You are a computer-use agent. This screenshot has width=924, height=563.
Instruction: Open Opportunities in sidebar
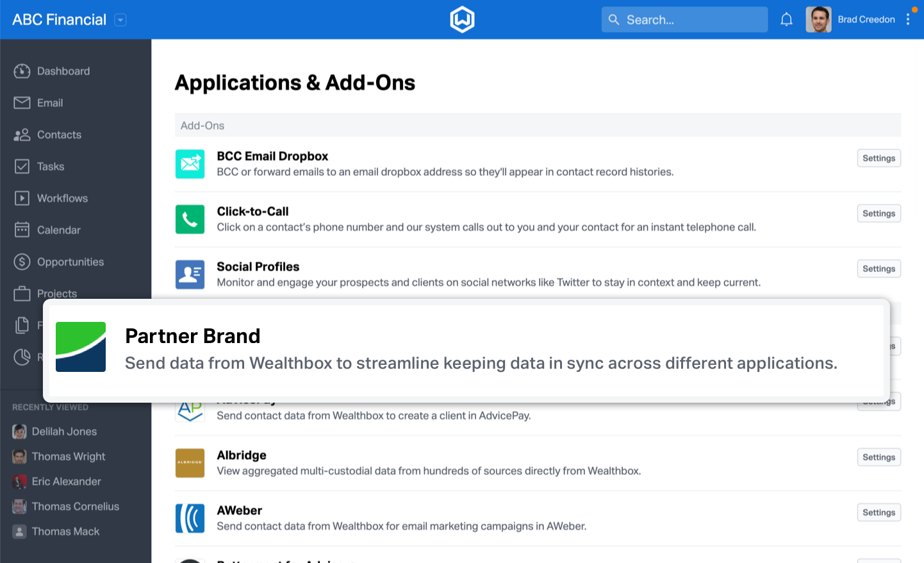click(x=70, y=262)
